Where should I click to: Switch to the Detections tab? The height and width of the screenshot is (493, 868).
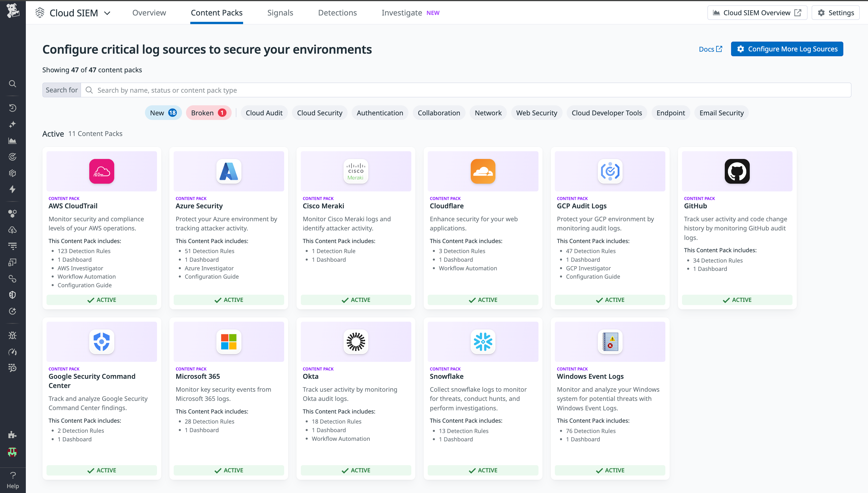337,13
